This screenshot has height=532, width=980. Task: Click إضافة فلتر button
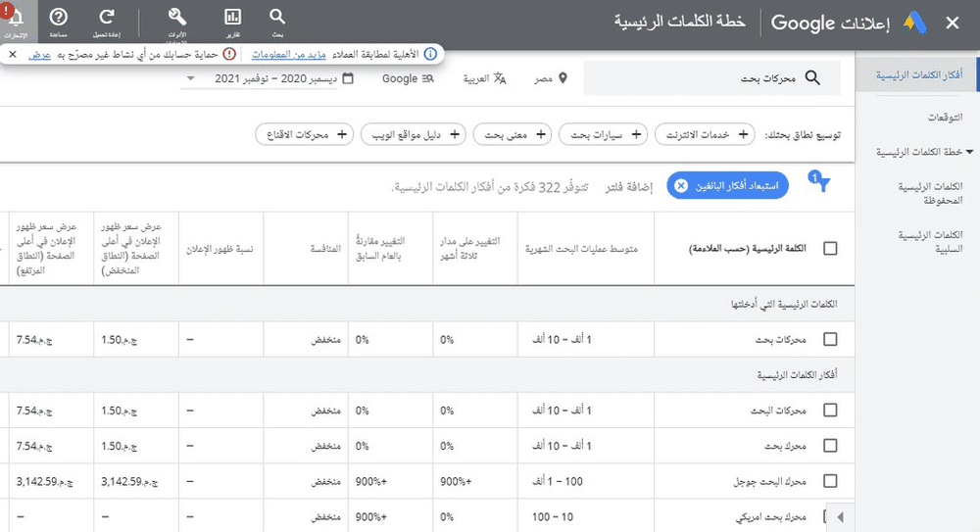click(x=628, y=187)
